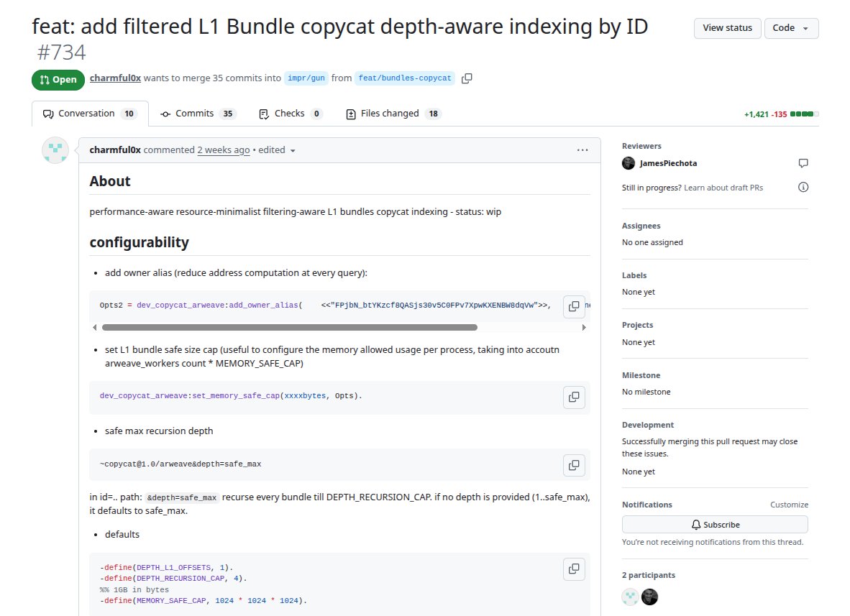Image resolution: width=850 pixels, height=616 pixels.
Task: Switch to the Commits tab
Action: (198, 114)
